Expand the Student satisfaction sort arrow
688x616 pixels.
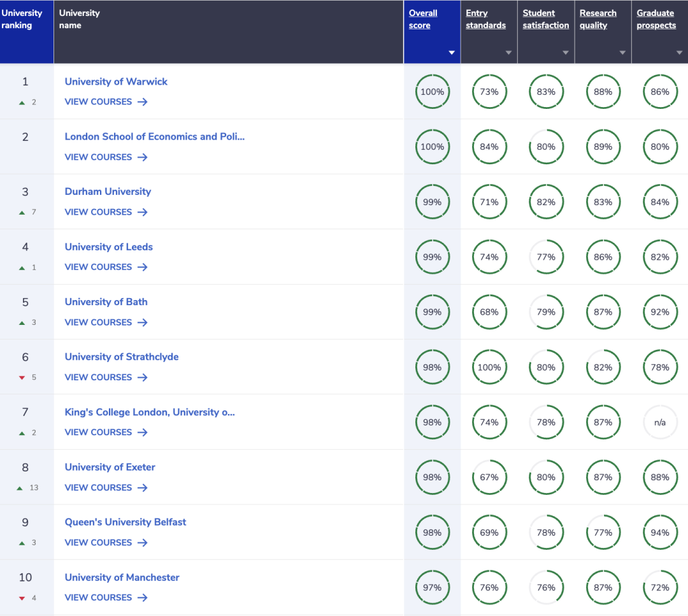565,53
